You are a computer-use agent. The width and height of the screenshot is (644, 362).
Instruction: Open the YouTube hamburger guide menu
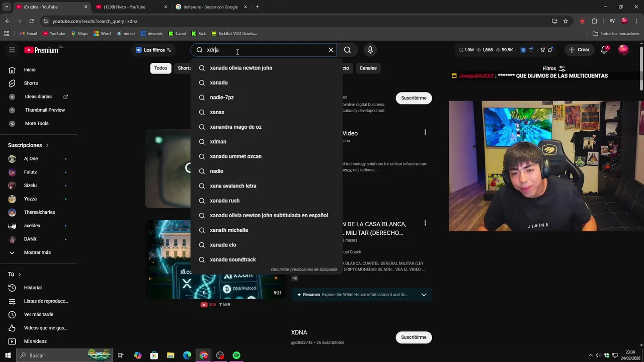point(12,50)
